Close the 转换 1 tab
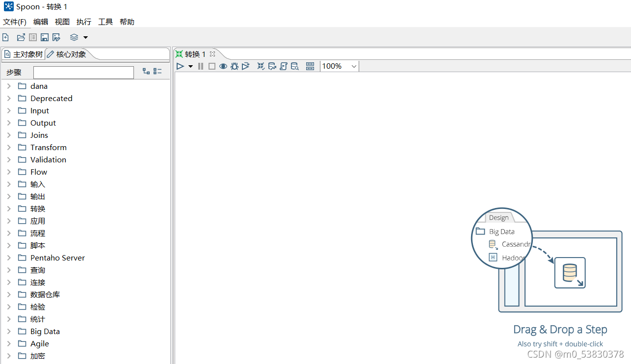This screenshot has width=631, height=364. tap(212, 54)
